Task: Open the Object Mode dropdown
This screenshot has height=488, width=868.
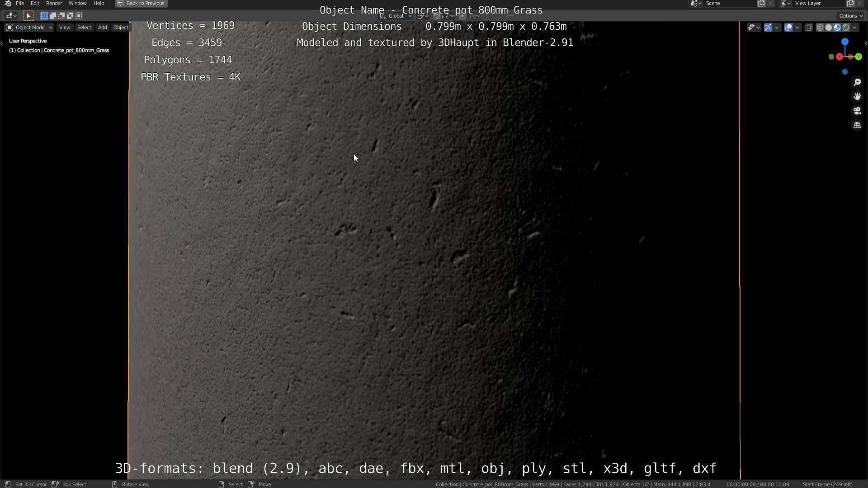Action: pyautogui.click(x=29, y=28)
